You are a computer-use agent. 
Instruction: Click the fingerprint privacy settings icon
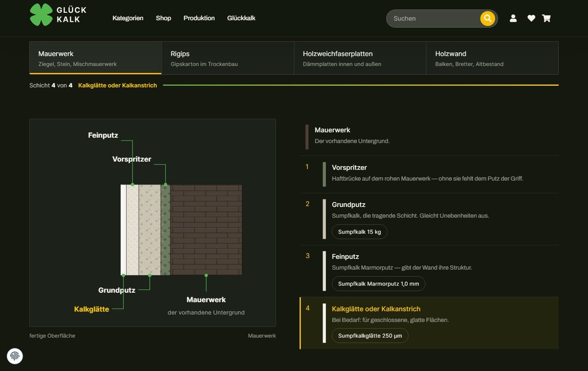pos(15,356)
